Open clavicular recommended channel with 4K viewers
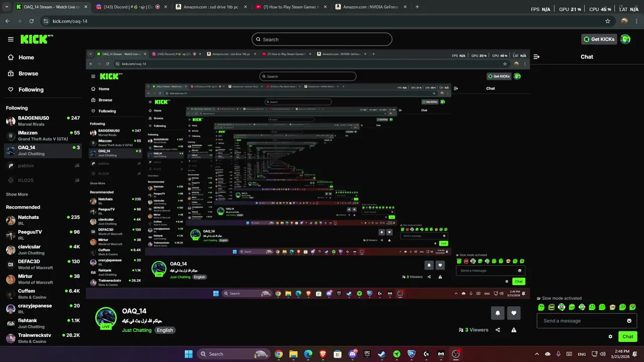 [x=43, y=250]
